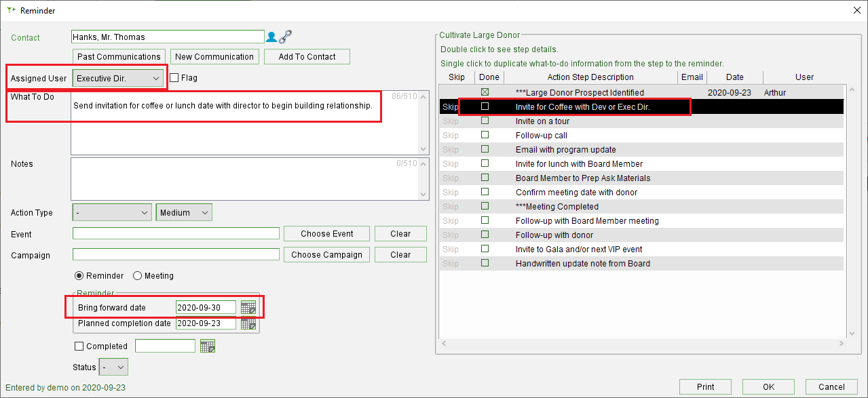The image size is (868, 398).
Task: Click the Action Step Description column header
Action: (590, 77)
